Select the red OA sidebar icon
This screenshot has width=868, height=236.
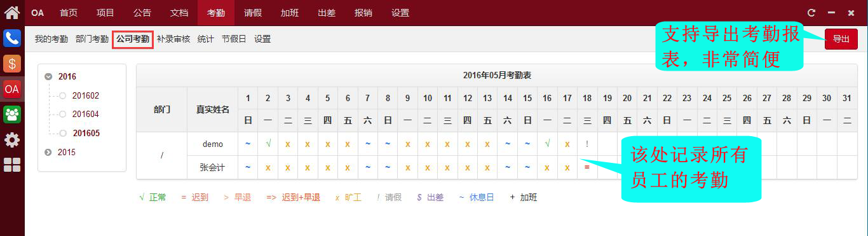tap(12, 89)
